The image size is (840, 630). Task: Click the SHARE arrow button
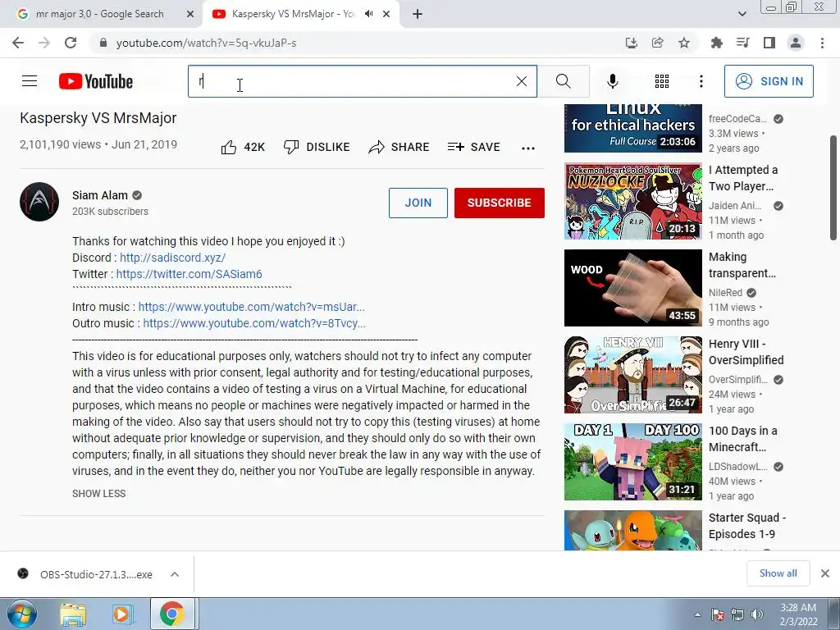[x=399, y=148]
